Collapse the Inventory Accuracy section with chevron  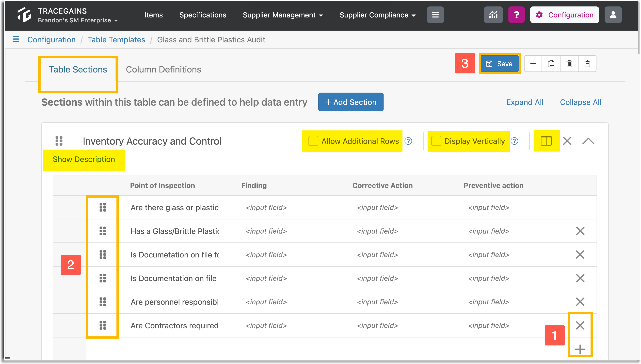tap(588, 141)
